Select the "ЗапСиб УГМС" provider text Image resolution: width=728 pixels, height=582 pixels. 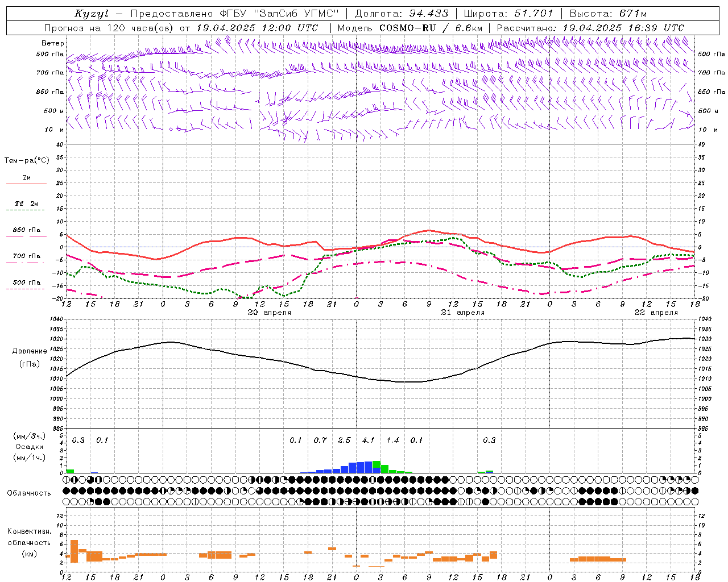[x=296, y=14]
